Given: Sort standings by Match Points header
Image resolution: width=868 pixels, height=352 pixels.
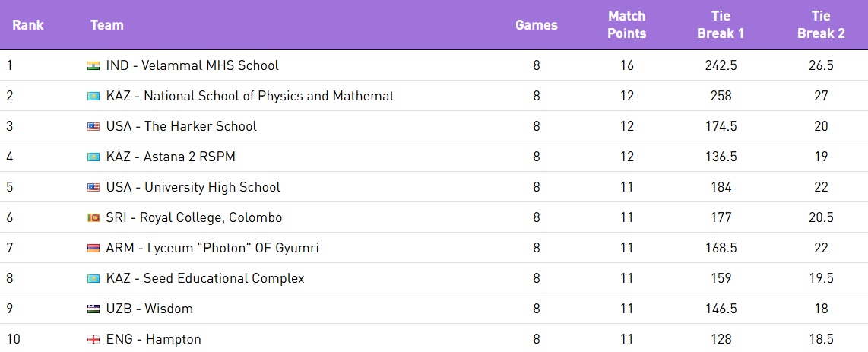Looking at the screenshot, I should coord(626,25).
